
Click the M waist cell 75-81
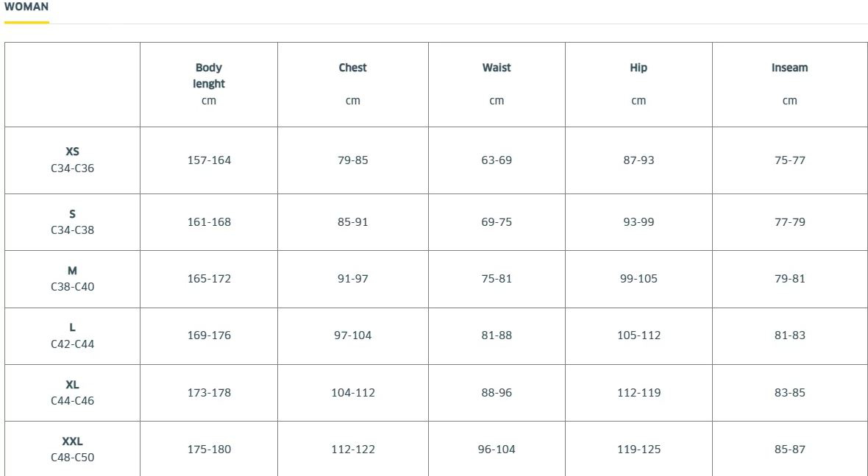[497, 279]
